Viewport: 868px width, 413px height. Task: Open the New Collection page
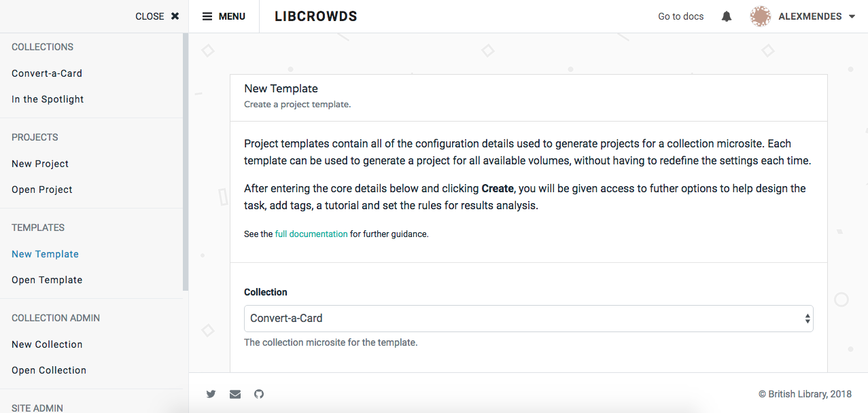pyautogui.click(x=46, y=344)
